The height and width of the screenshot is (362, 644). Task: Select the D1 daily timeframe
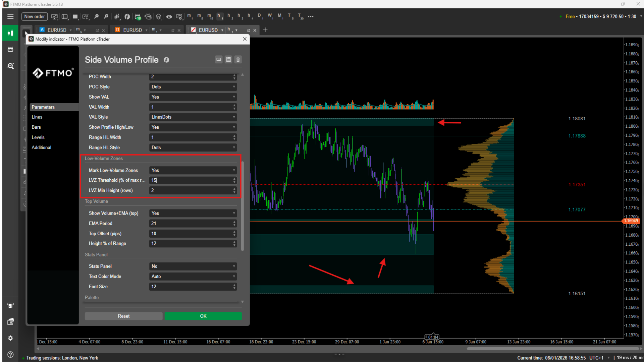(x=259, y=16)
